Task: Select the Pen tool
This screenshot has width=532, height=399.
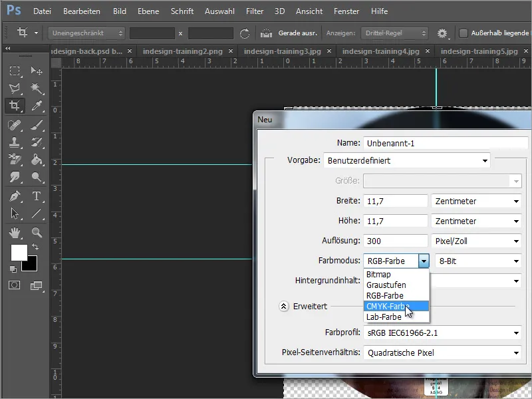Action: [14, 196]
